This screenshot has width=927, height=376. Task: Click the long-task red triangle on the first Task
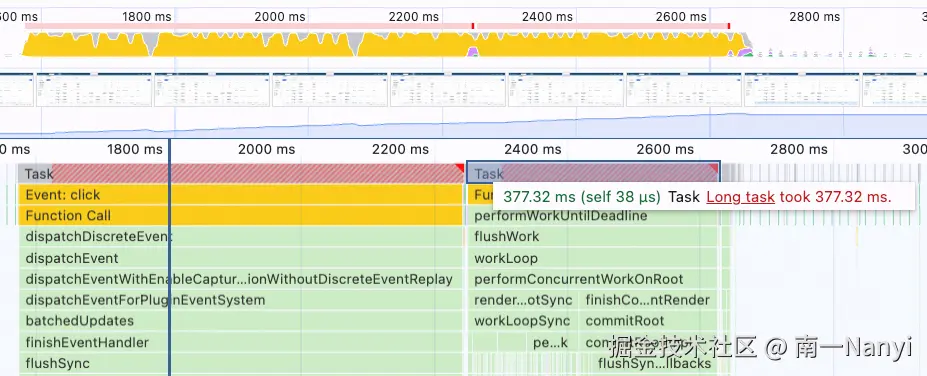click(459, 168)
